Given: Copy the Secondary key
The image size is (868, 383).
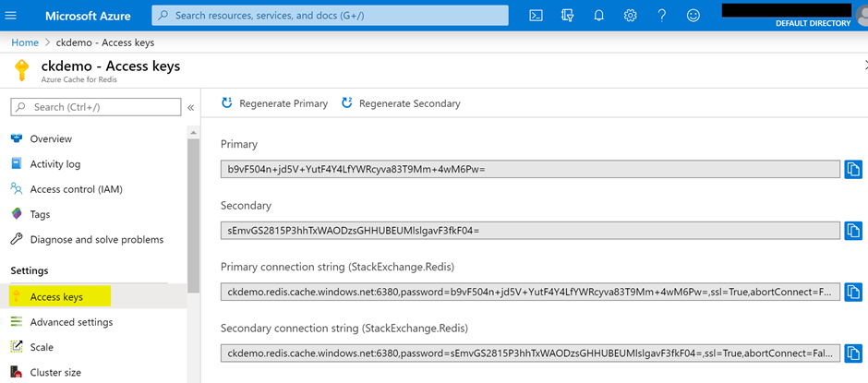Looking at the screenshot, I should pyautogui.click(x=853, y=230).
